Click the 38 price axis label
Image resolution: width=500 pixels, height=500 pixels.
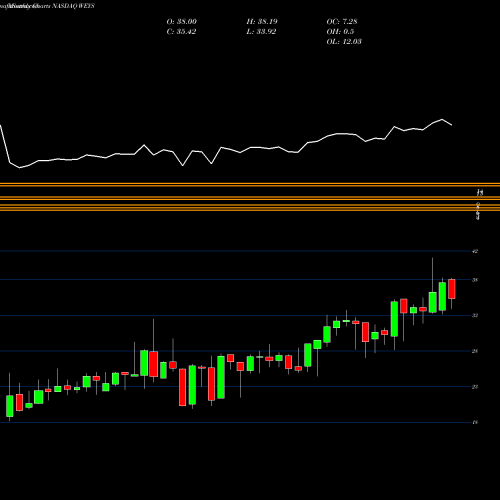click(475, 280)
